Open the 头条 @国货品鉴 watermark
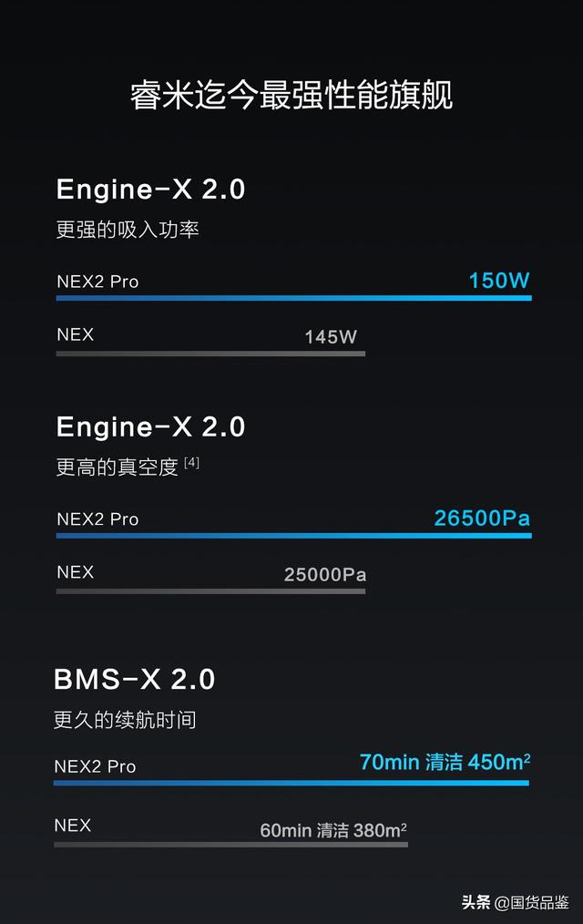Image resolution: width=583 pixels, height=924 pixels. [516, 902]
